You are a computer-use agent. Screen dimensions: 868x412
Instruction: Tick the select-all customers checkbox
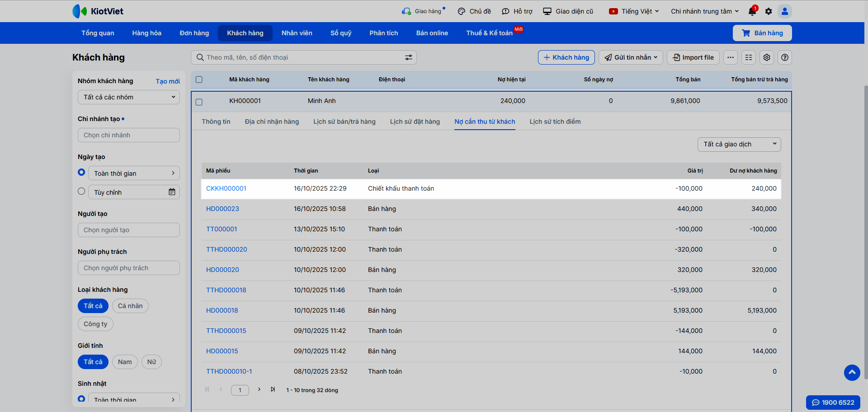[x=199, y=80]
